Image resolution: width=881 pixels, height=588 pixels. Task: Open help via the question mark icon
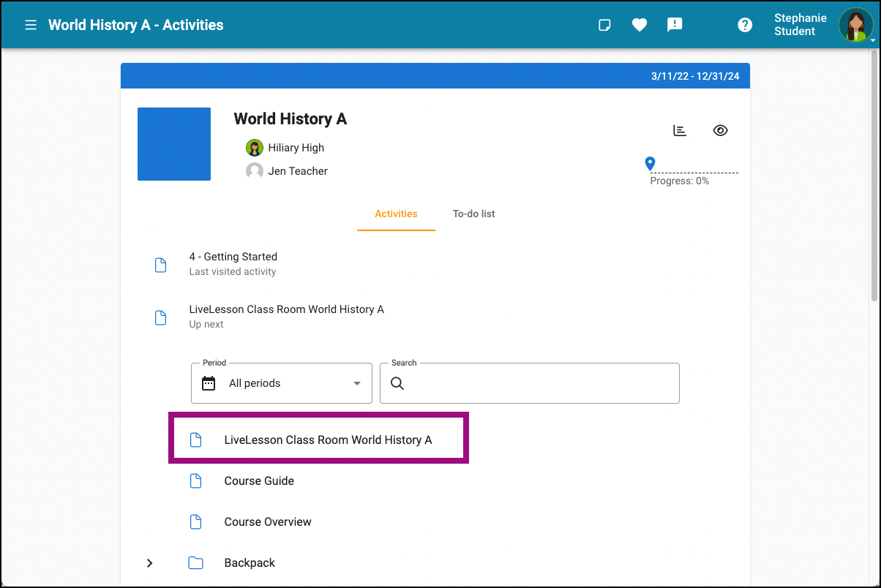[x=745, y=24]
